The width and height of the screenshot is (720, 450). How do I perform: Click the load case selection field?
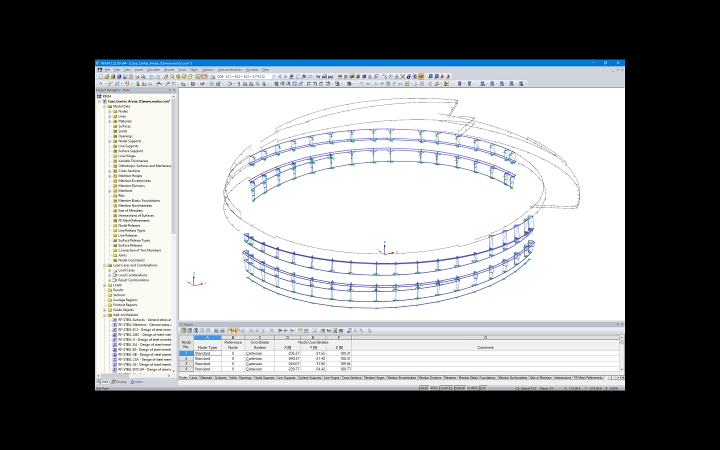click(244, 77)
